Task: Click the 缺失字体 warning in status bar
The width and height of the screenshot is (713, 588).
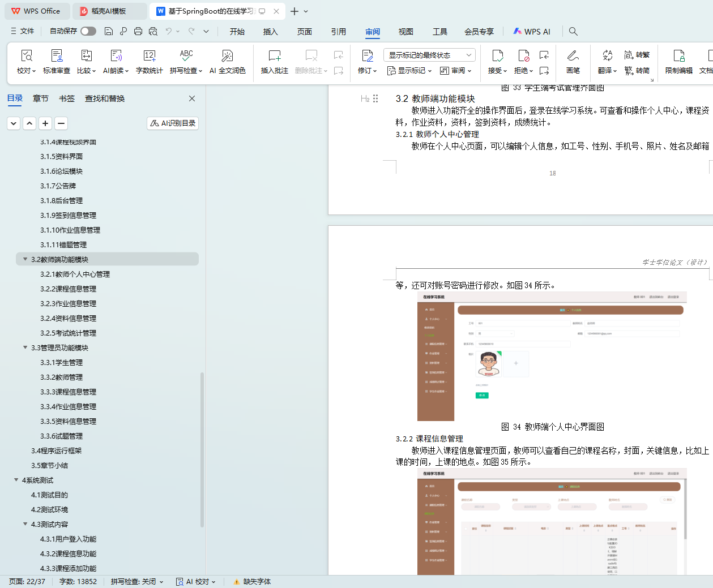Action: pyautogui.click(x=252, y=581)
